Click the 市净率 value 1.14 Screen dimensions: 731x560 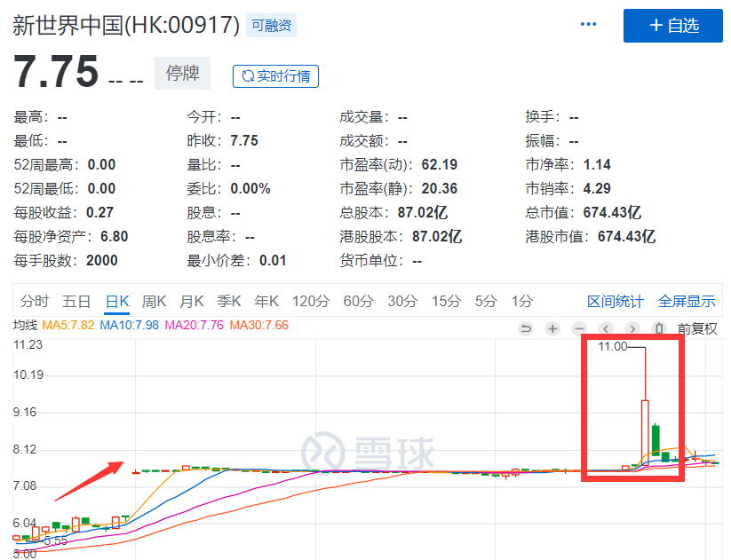[597, 164]
